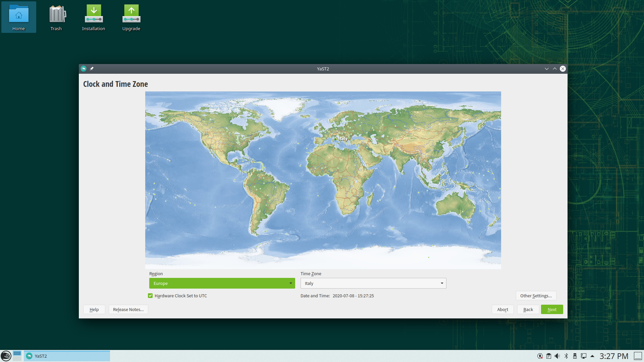644x362 pixels.
Task: Open the Trash desktop icon
Action: tap(56, 17)
